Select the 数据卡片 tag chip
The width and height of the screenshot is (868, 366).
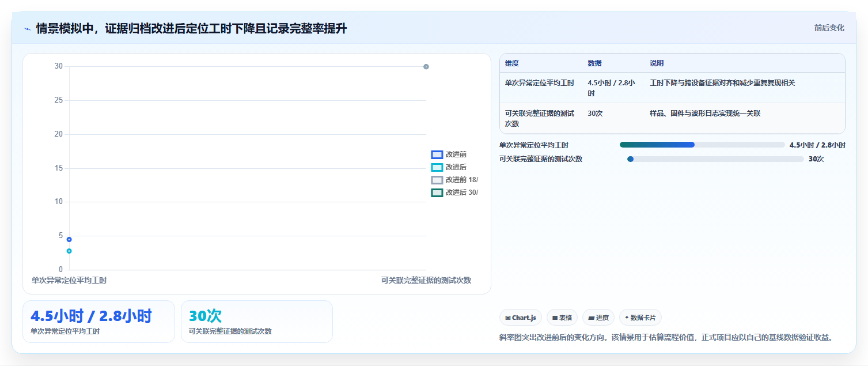click(x=640, y=318)
